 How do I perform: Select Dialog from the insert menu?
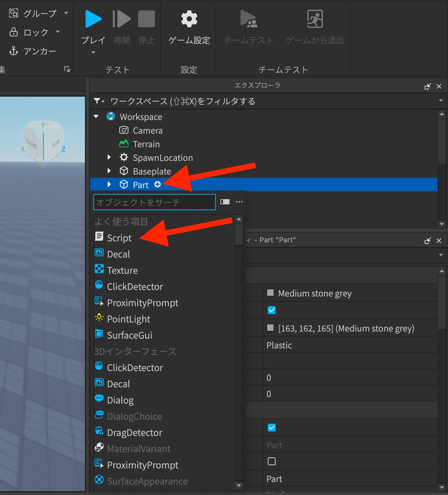click(x=120, y=400)
